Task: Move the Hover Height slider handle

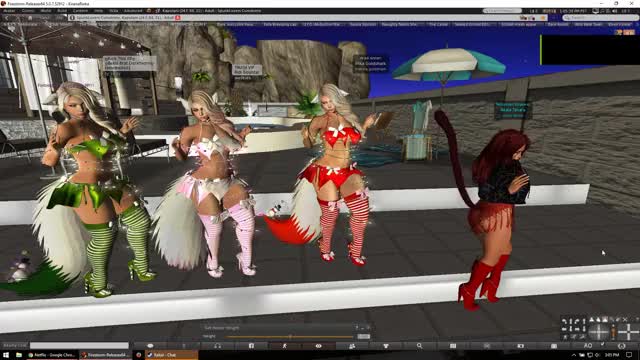Action: tap(290, 337)
